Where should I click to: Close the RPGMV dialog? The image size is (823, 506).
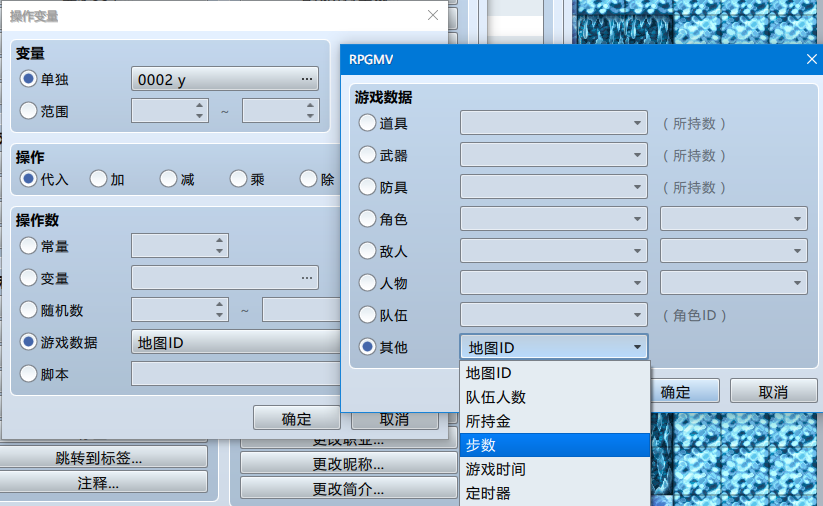(x=811, y=59)
